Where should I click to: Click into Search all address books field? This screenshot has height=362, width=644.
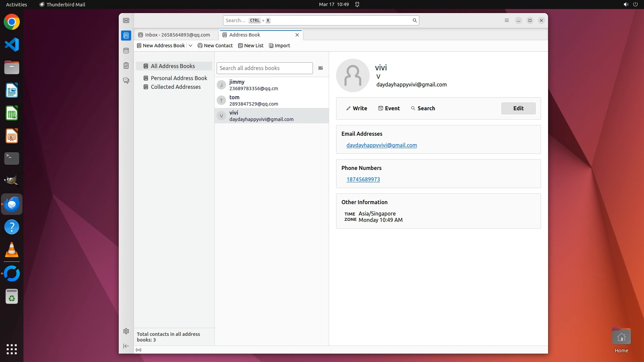coord(264,68)
